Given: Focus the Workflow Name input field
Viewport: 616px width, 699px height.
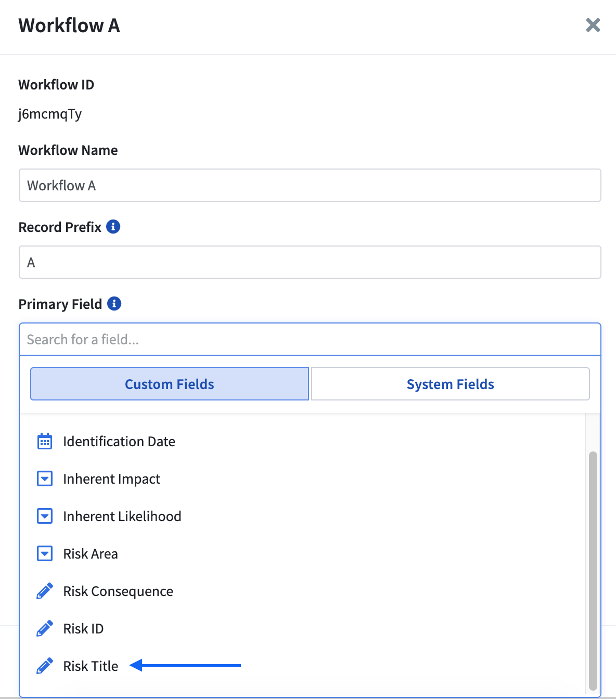Looking at the screenshot, I should point(310,185).
